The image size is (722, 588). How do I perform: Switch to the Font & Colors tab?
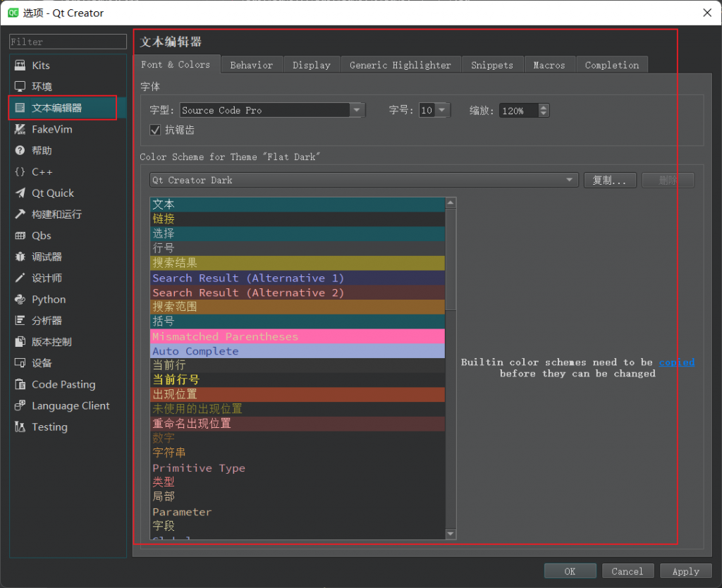(176, 65)
